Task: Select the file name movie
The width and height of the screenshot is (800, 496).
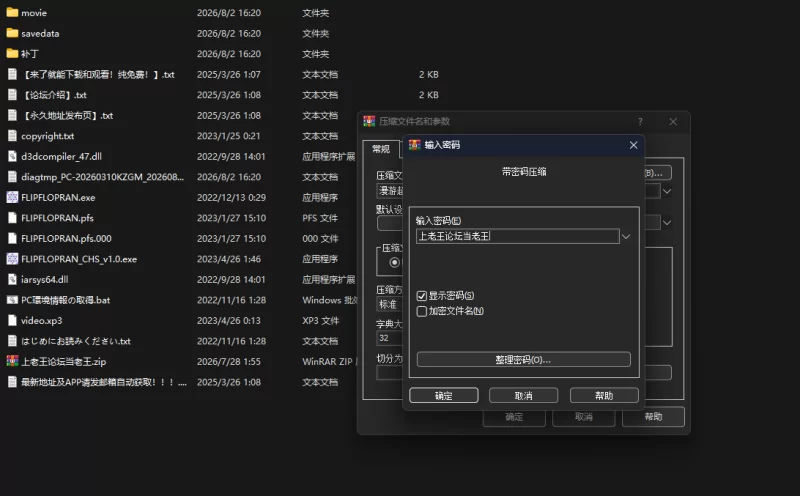Action: tap(34, 13)
